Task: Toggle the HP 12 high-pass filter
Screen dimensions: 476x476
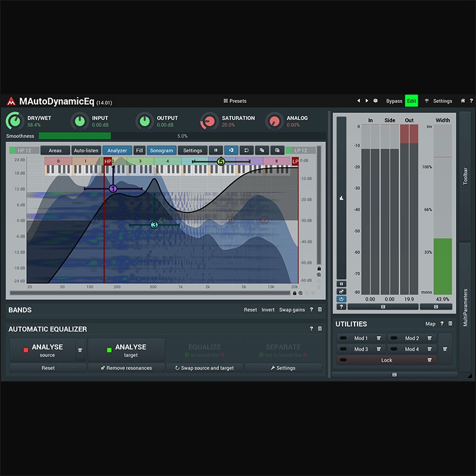Action: [x=24, y=151]
